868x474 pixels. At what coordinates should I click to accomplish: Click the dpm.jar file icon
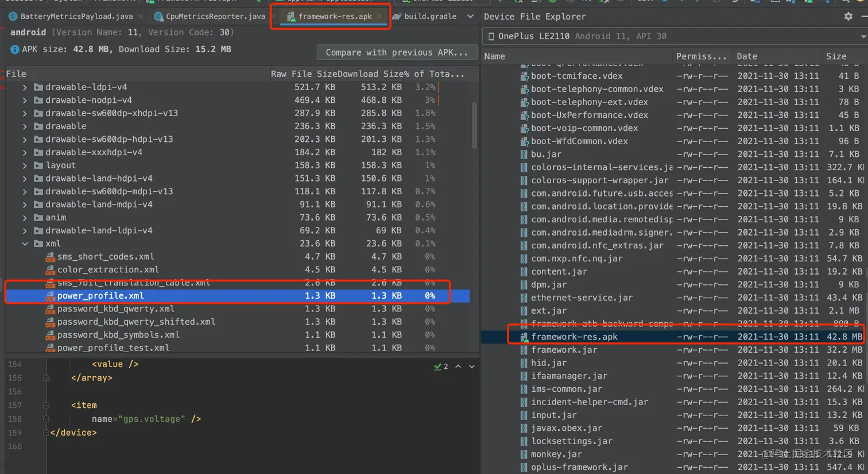coord(524,285)
